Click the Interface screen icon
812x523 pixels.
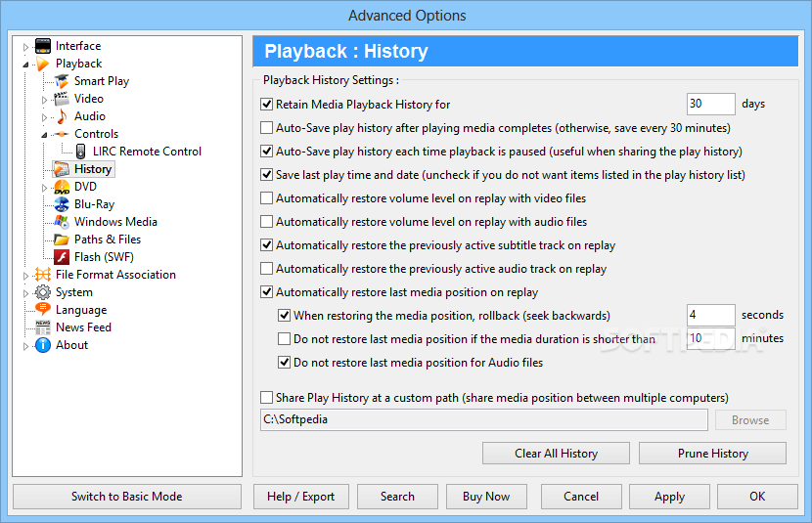click(43, 46)
